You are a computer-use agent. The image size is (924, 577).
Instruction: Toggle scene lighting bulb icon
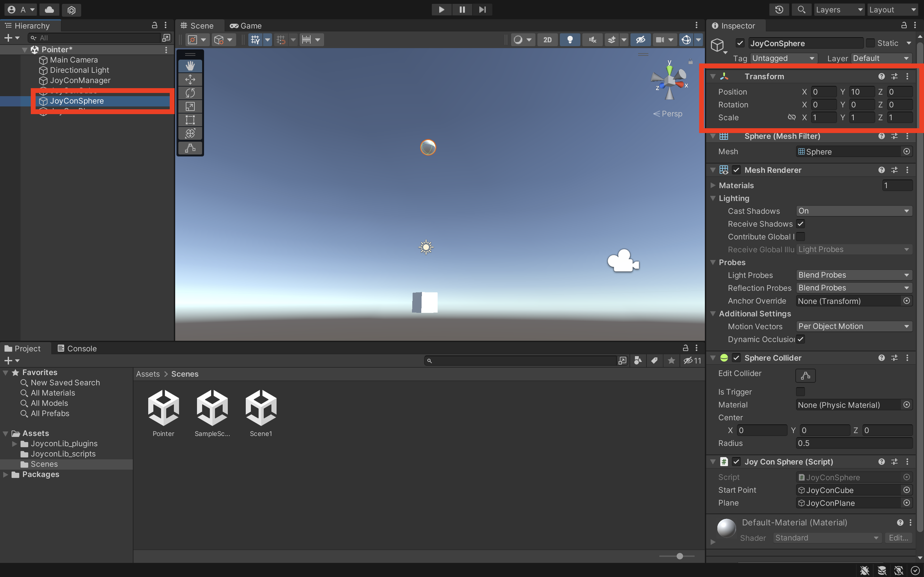click(x=570, y=40)
